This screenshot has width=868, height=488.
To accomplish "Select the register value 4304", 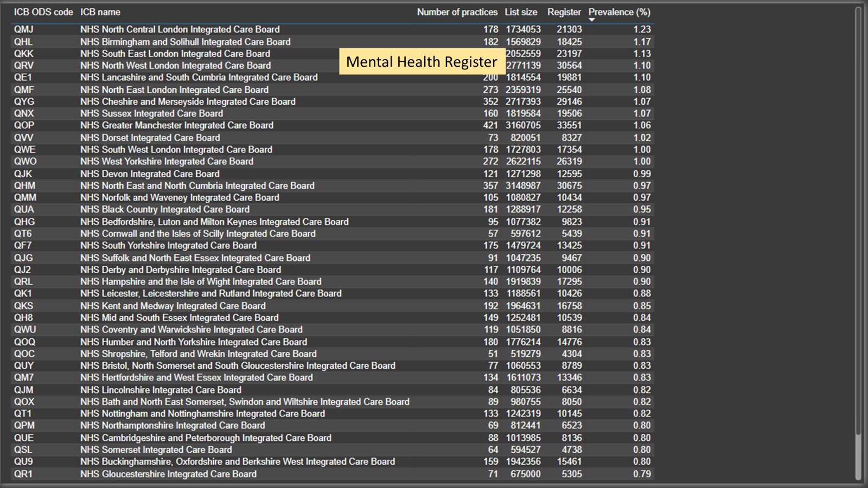I will point(572,354).
